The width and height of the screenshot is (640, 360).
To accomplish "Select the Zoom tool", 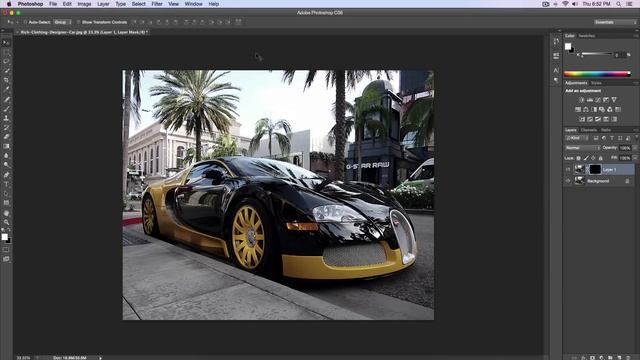I will pyautogui.click(x=6, y=222).
